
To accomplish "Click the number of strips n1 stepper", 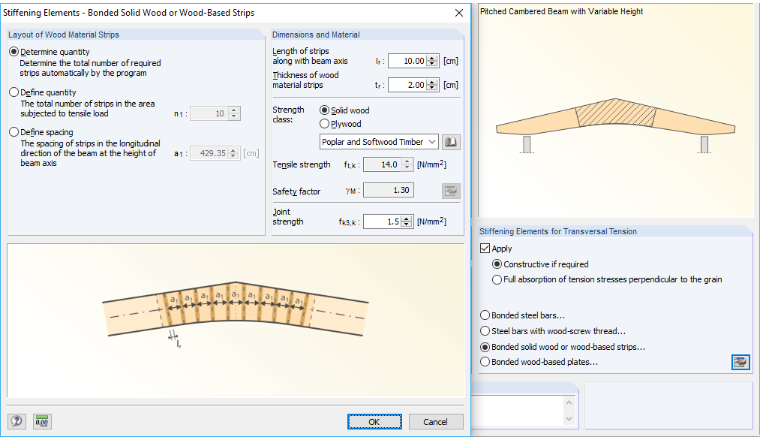I will (234, 113).
